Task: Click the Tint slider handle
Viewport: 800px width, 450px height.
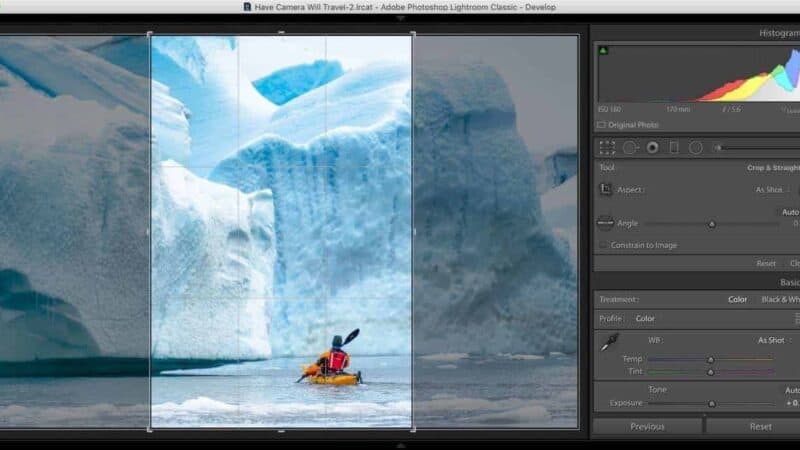Action: pyautogui.click(x=710, y=372)
